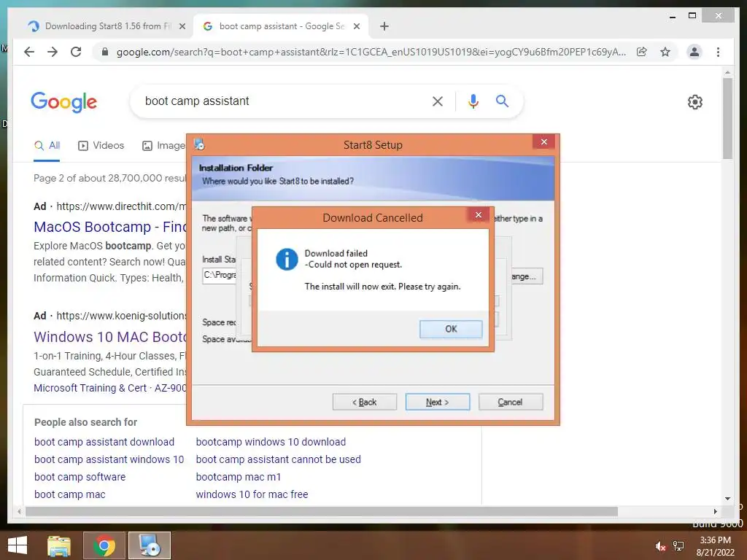
Task: Click the scroll down arrow in Chrome
Action: pyautogui.click(x=727, y=499)
